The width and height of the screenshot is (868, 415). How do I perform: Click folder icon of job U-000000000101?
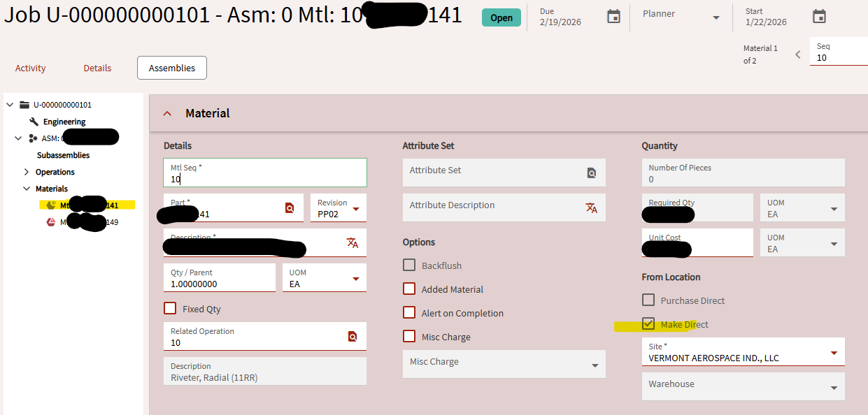click(24, 105)
